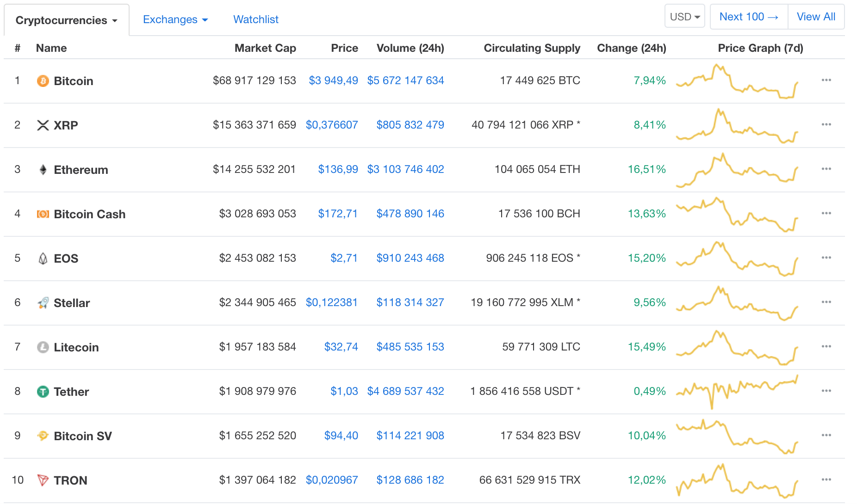Sort table by Market Cap column
Screen dimensions: 857x504
[x=265, y=48]
